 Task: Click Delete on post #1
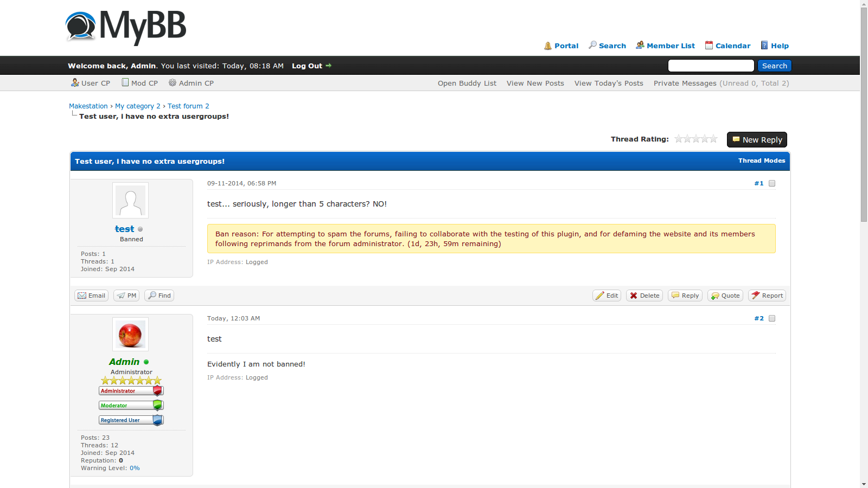(x=644, y=296)
